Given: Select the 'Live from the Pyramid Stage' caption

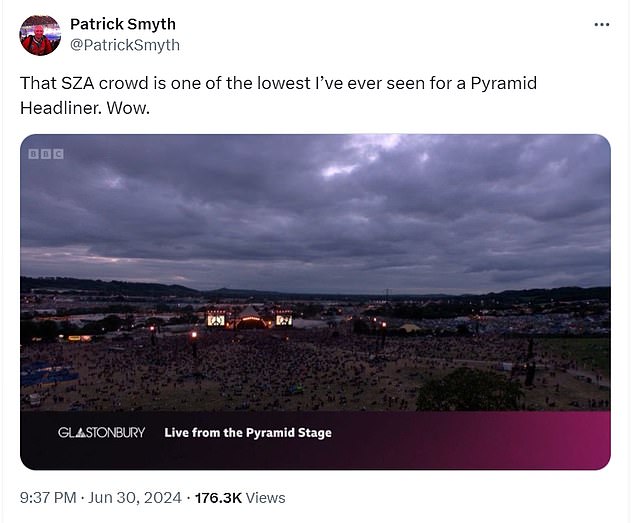Looking at the screenshot, I should [248, 433].
